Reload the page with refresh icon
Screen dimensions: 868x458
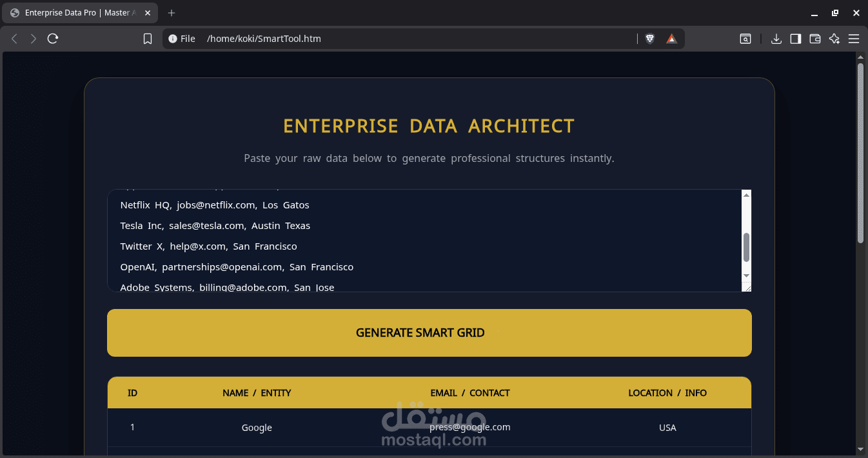click(53, 39)
